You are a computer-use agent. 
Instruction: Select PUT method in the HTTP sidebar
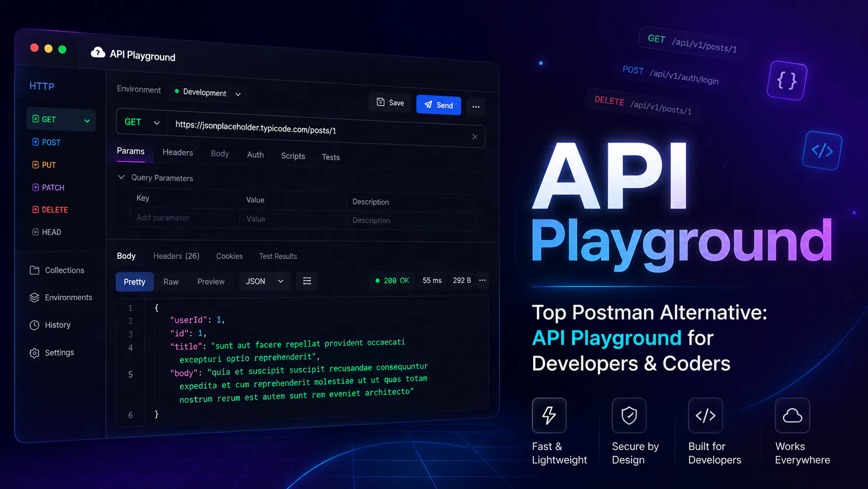coord(44,165)
